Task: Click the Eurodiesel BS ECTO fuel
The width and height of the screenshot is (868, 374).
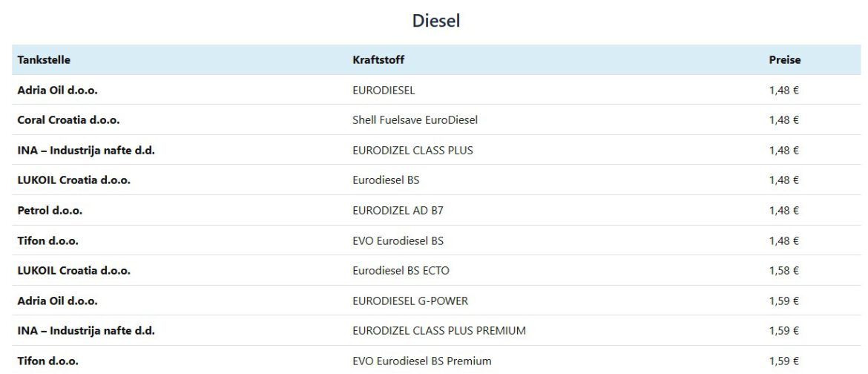Action: point(401,271)
